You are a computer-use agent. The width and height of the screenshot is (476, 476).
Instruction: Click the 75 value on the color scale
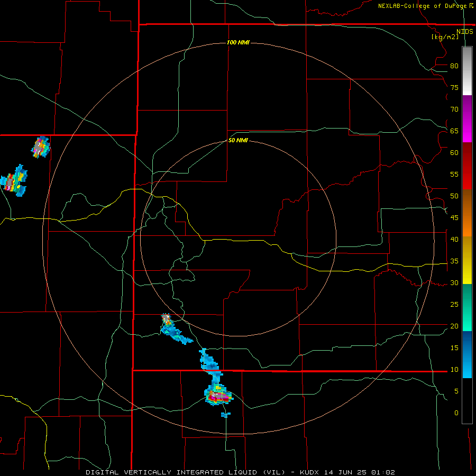tap(454, 88)
